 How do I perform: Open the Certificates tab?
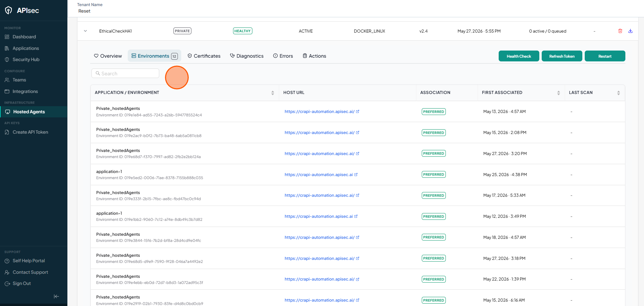point(204,56)
